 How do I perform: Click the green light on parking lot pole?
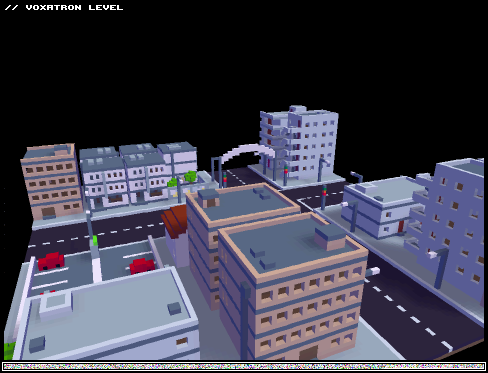pos(95,240)
